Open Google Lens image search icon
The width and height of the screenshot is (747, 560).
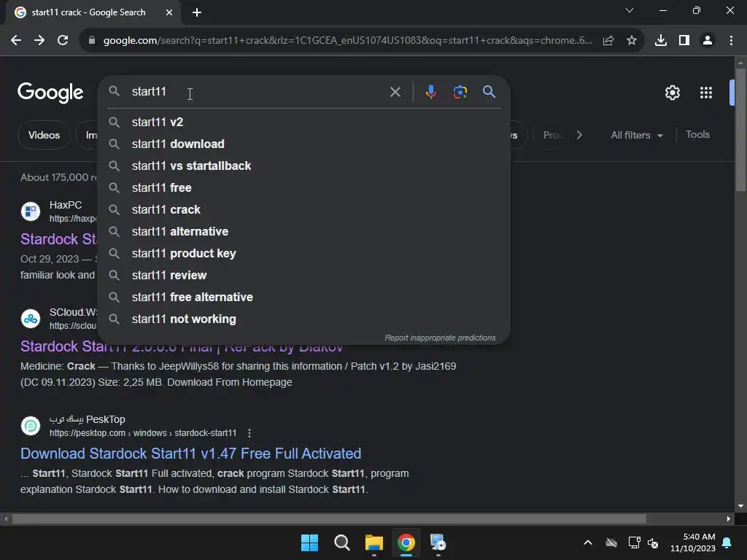coord(460,91)
